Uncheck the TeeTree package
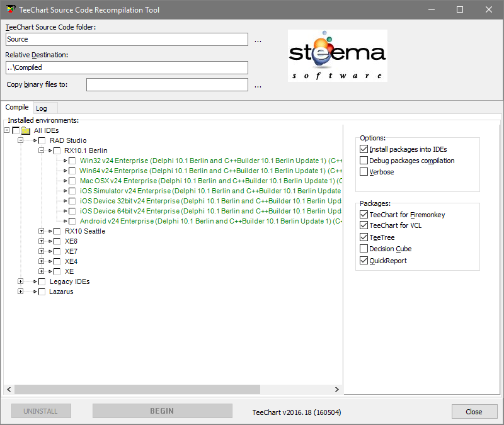 tap(364, 237)
